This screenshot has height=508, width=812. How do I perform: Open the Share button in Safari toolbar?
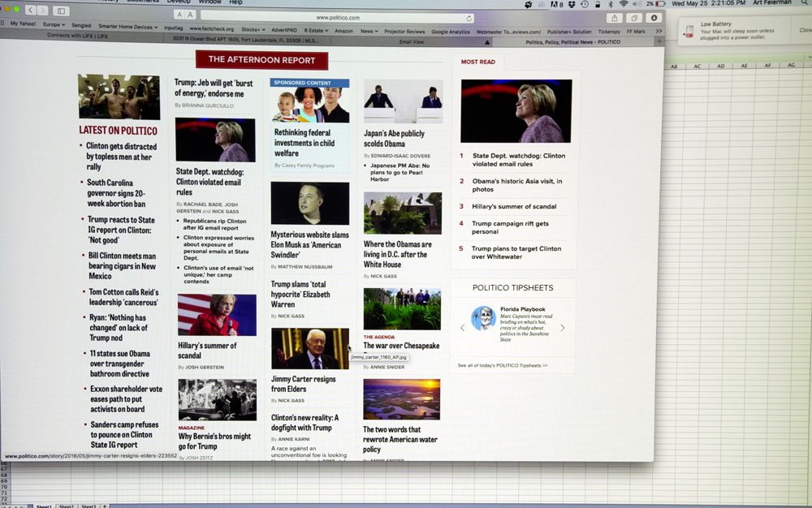coord(614,18)
